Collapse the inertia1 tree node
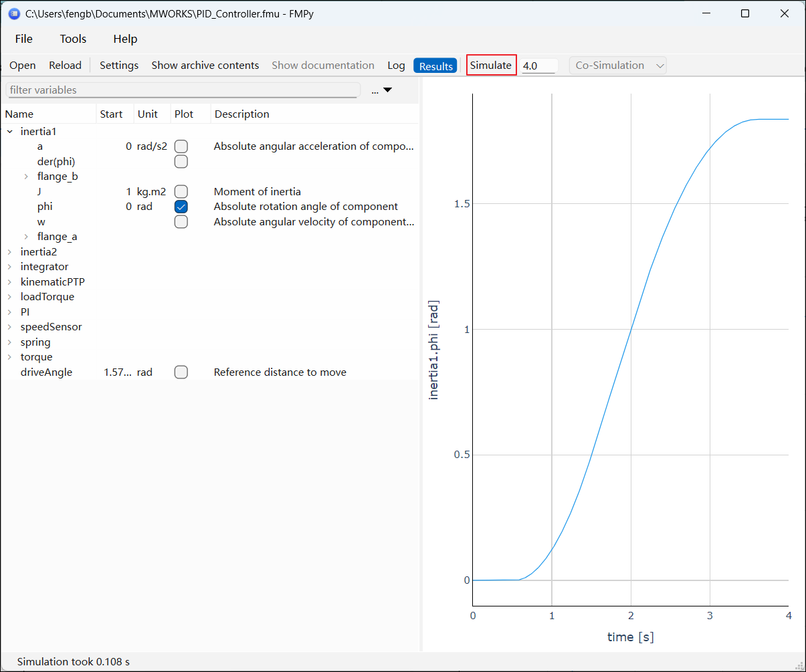The height and width of the screenshot is (672, 806). [10, 132]
